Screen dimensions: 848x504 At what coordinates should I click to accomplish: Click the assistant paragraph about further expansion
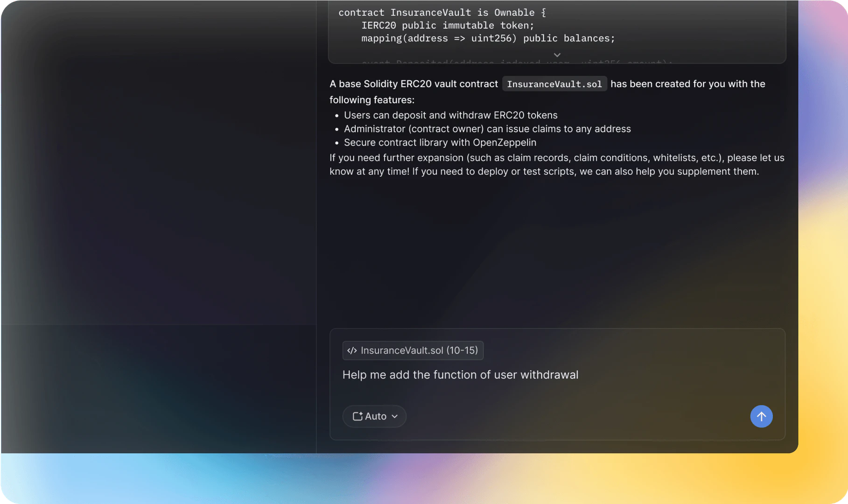[556, 164]
